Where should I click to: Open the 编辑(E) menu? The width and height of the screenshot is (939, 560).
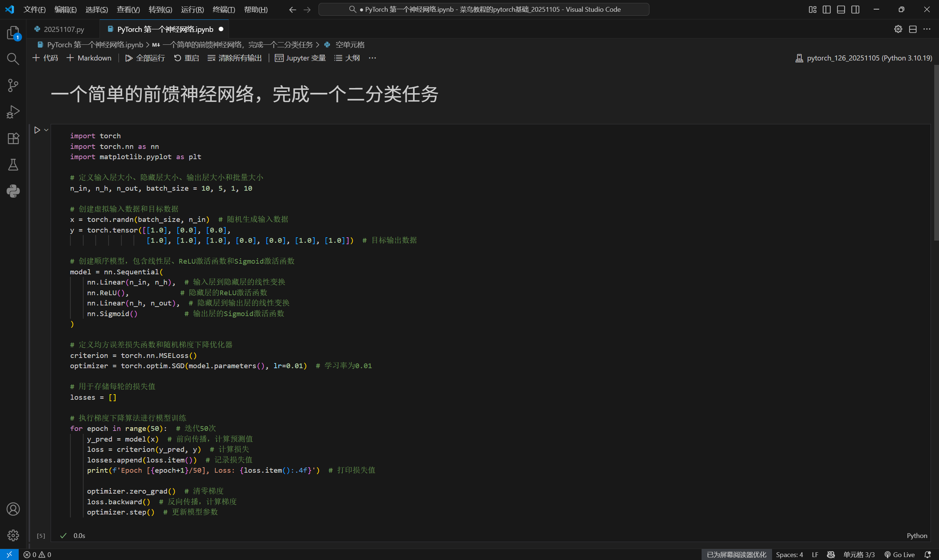coord(65,10)
